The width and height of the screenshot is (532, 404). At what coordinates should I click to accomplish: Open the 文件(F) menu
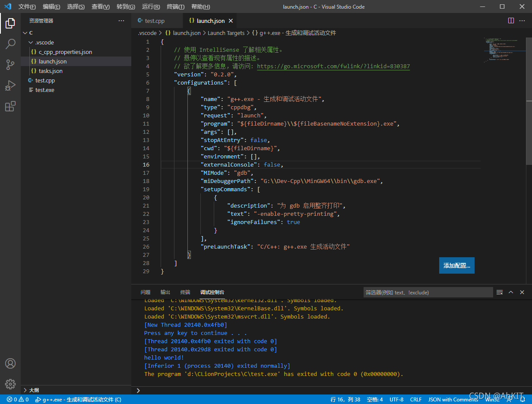click(x=27, y=6)
